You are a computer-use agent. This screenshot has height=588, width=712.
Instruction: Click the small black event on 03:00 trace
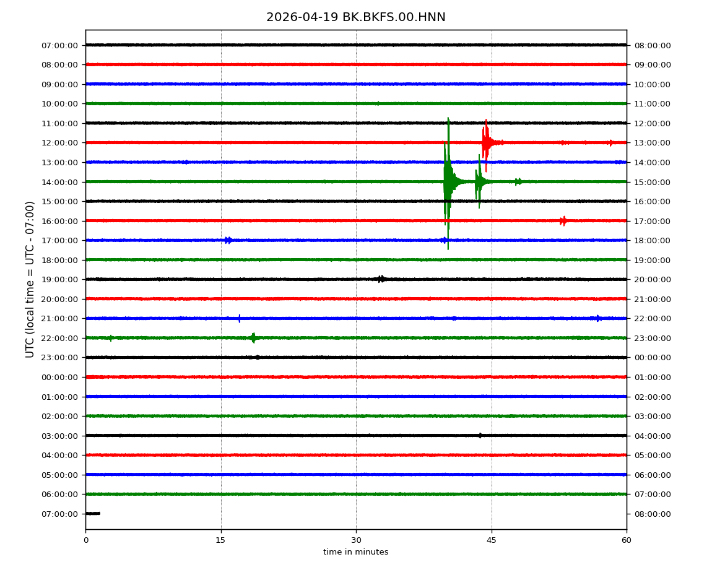[480, 435]
